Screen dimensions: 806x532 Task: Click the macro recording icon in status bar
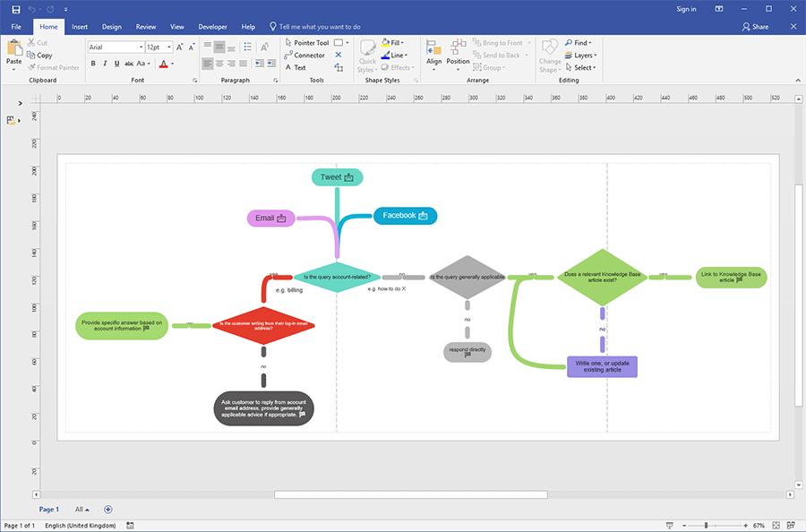130,526
